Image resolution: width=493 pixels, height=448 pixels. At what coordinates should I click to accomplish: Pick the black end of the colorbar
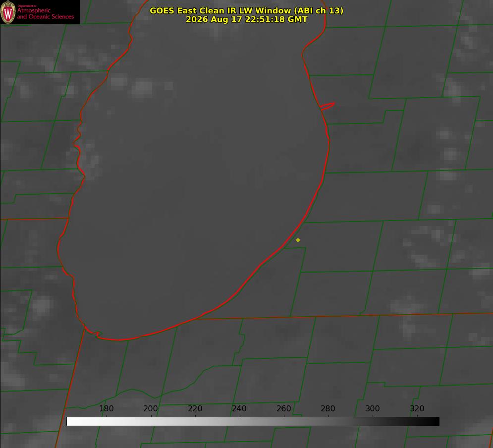pyautogui.click(x=435, y=422)
